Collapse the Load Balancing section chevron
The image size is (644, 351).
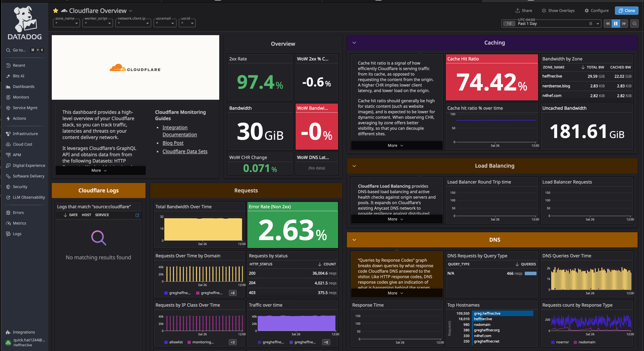354,166
